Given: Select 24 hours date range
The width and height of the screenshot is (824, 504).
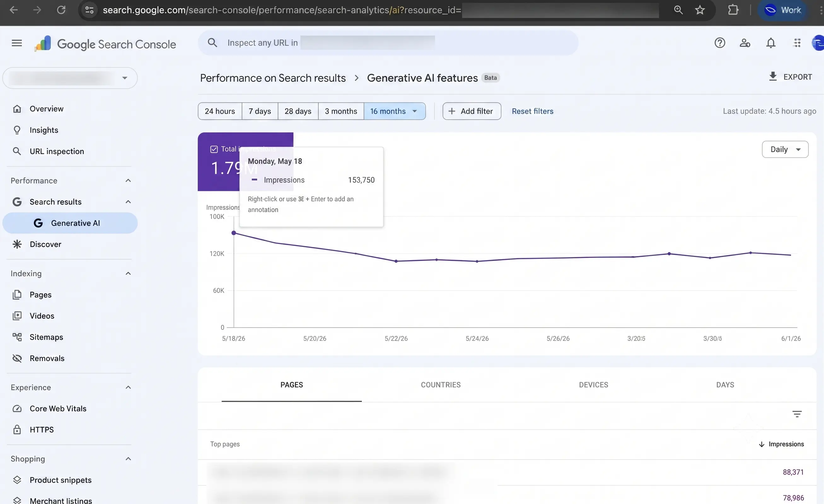Looking at the screenshot, I should (x=220, y=111).
